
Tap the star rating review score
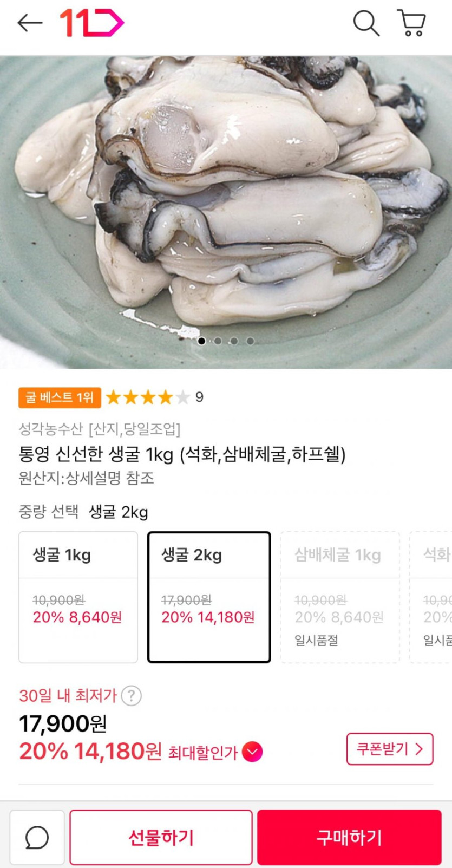(154, 397)
